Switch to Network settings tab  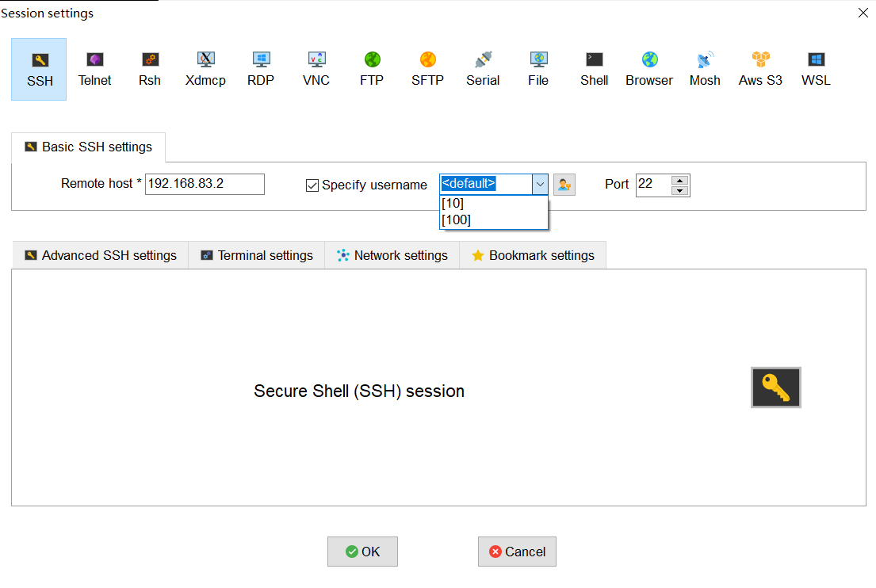tap(392, 255)
